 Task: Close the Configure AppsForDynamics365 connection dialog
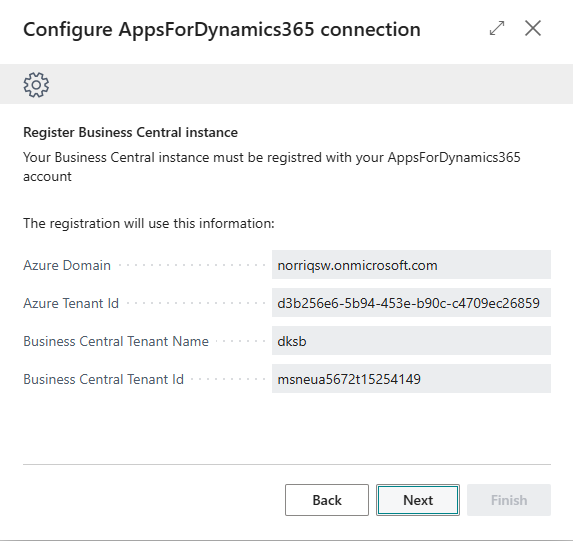click(533, 29)
